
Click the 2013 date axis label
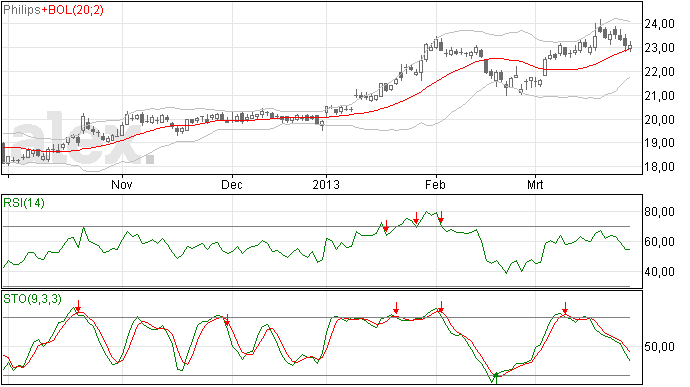(x=326, y=184)
